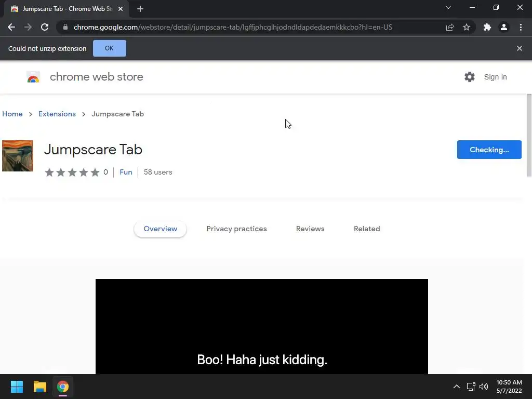Click the volume speaker tray icon
The width and height of the screenshot is (532, 399).
click(x=484, y=387)
